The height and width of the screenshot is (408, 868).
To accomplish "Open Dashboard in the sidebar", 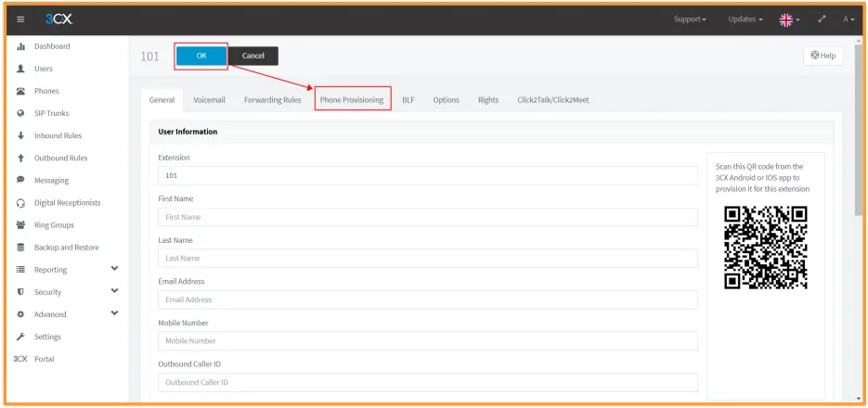I will click(52, 46).
